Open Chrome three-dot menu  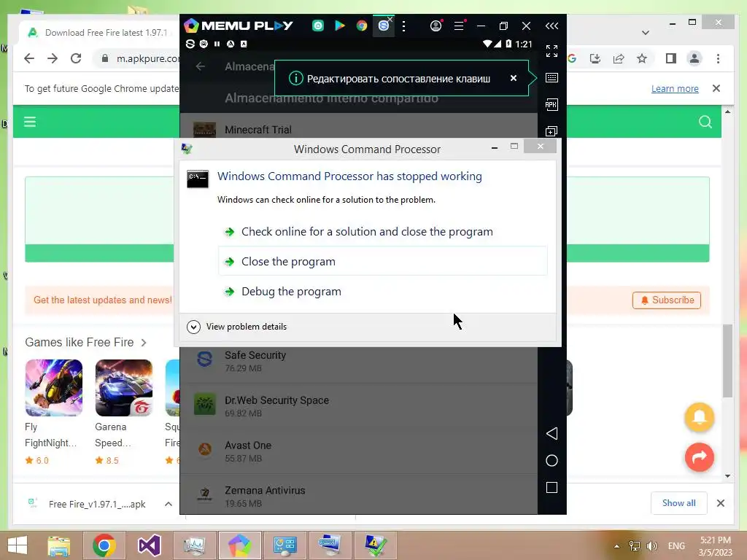[x=718, y=58]
